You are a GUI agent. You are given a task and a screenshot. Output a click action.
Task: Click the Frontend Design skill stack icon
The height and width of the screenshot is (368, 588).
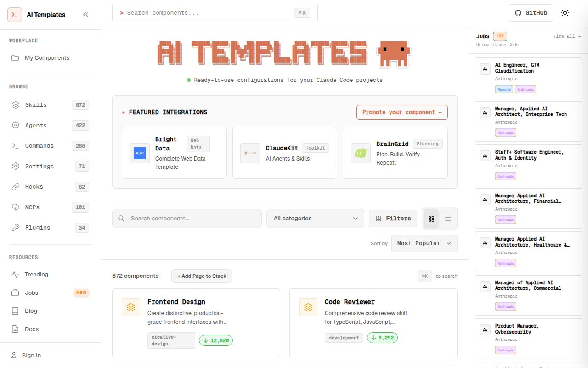[x=131, y=307]
